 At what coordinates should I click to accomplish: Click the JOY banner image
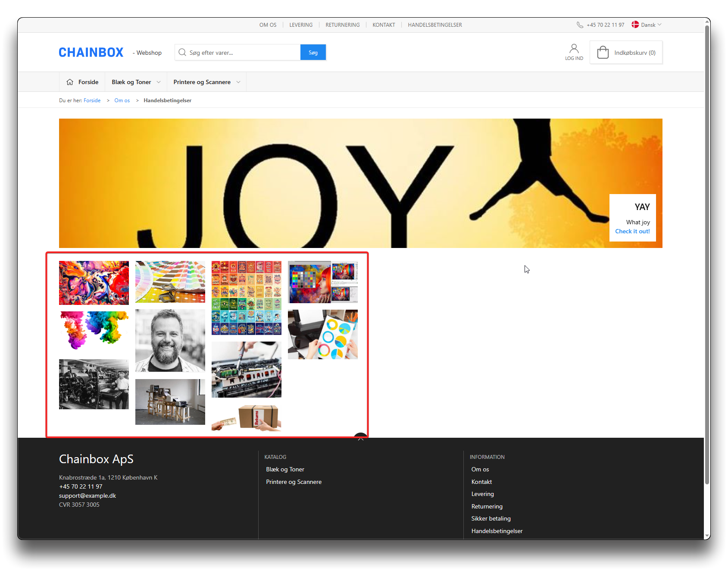(361, 183)
